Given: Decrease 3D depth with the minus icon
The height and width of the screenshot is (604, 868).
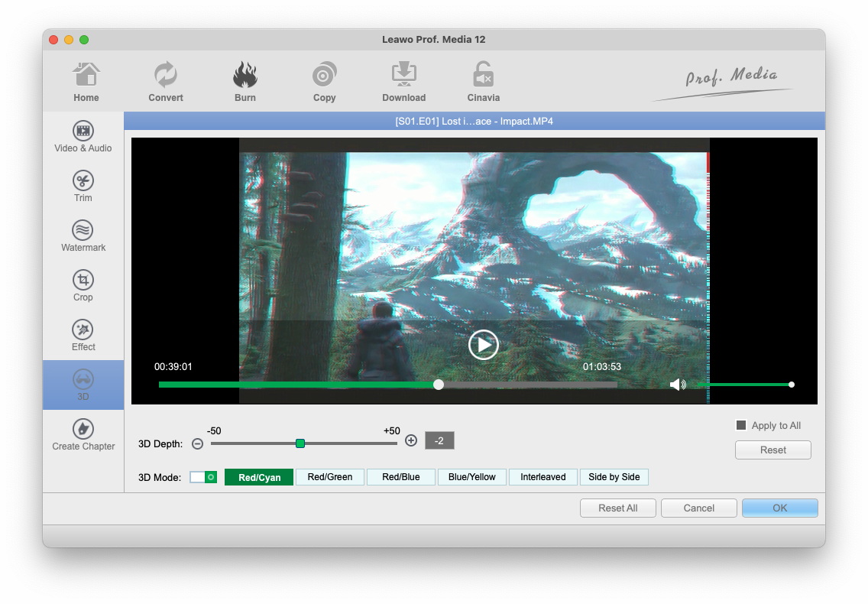Looking at the screenshot, I should (x=198, y=444).
